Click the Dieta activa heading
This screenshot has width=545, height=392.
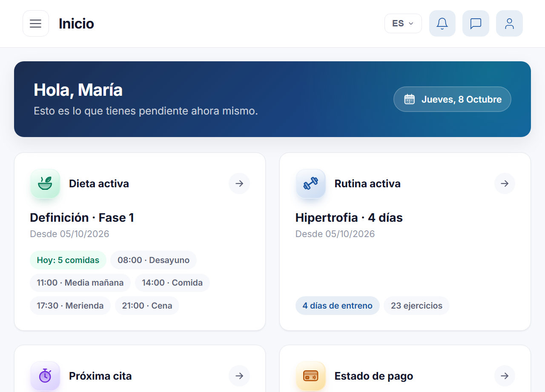click(x=99, y=184)
